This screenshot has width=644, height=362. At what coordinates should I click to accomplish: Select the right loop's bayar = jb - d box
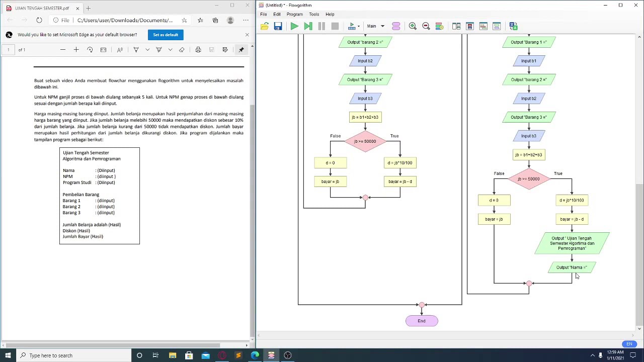point(572,219)
